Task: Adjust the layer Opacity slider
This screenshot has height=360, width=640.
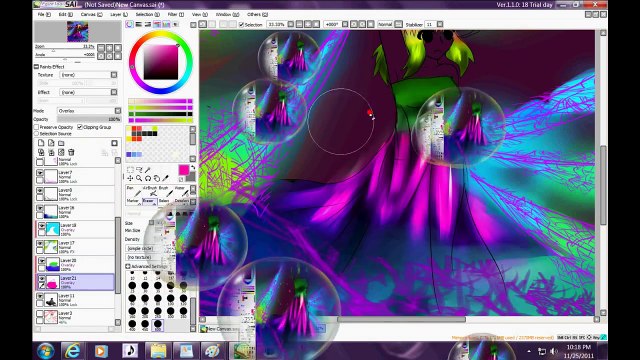Action: (x=89, y=119)
